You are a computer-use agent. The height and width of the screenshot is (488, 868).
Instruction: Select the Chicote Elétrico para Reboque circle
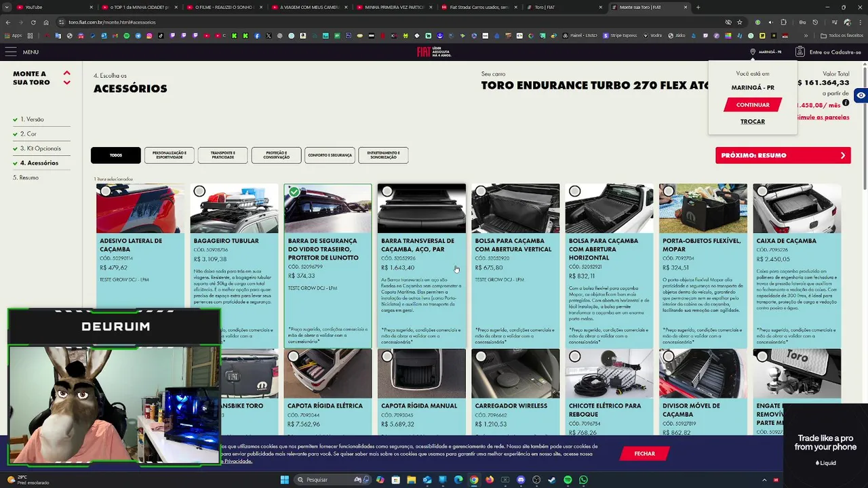(x=575, y=356)
